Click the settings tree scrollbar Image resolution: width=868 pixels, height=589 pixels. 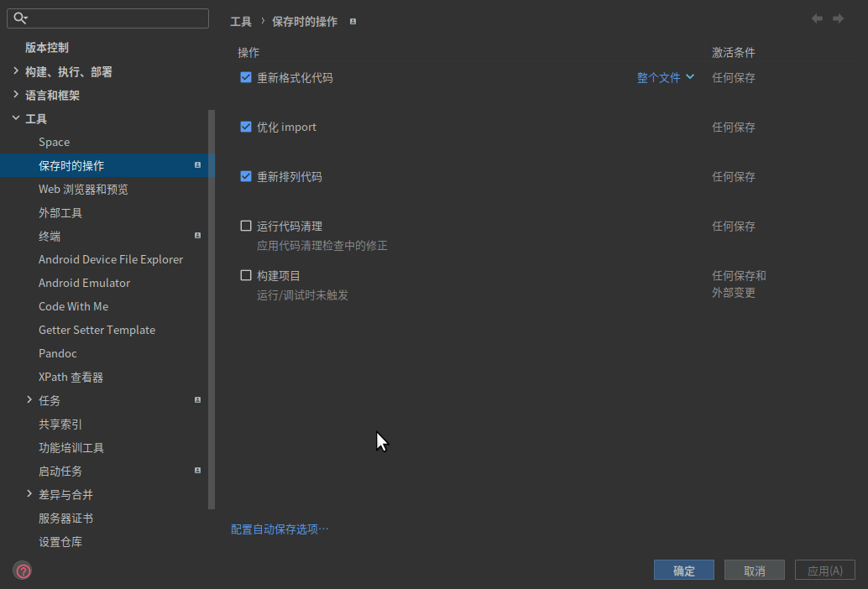pos(211,310)
